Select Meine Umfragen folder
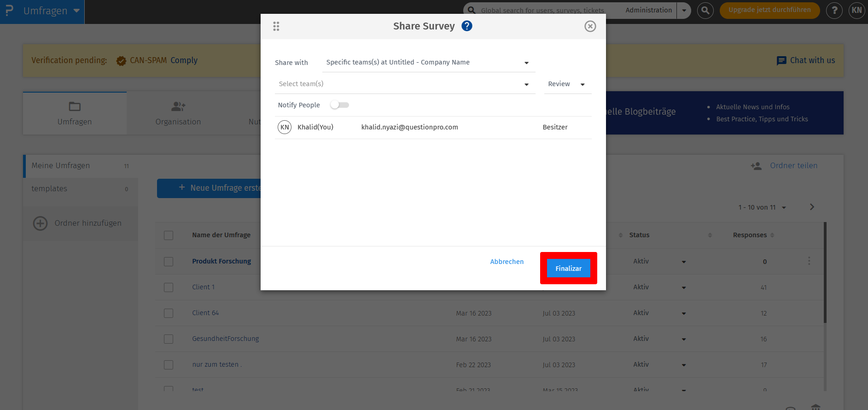Image resolution: width=868 pixels, height=410 pixels. click(x=81, y=166)
